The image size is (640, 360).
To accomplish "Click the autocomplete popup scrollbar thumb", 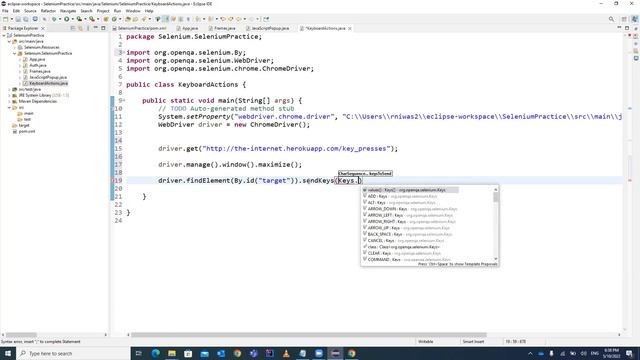I will [x=496, y=197].
